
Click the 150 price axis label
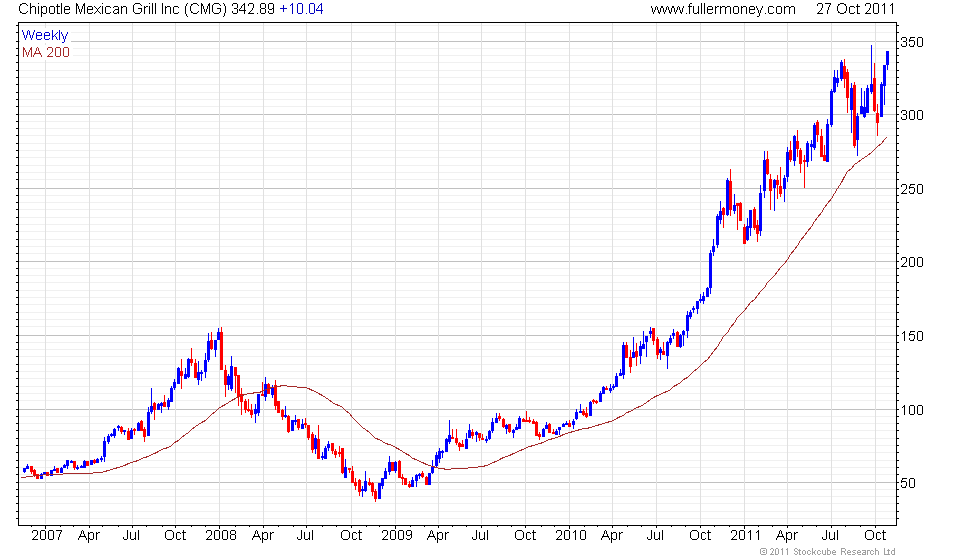(x=911, y=336)
